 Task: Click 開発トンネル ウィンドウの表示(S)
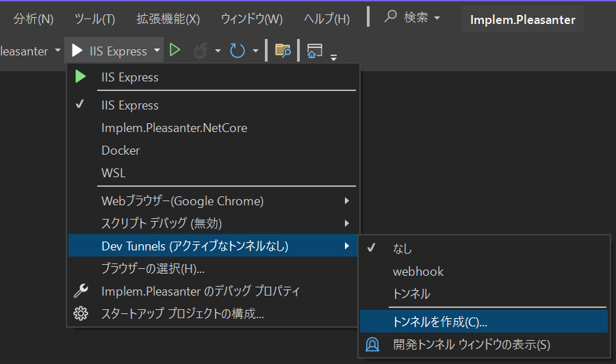click(484, 344)
